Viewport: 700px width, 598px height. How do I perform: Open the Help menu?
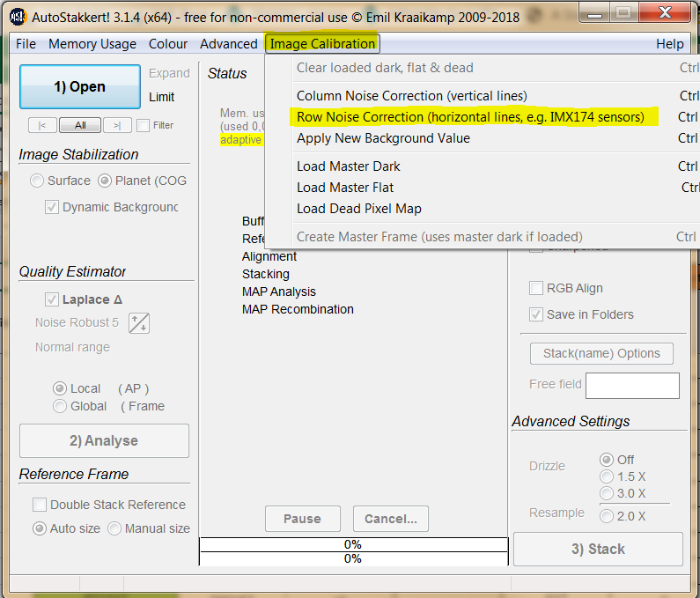point(670,44)
